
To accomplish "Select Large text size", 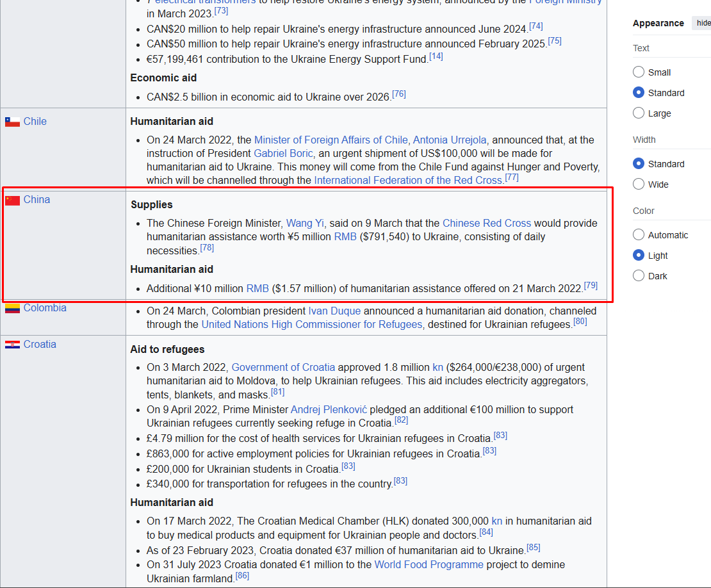I will tap(639, 113).
